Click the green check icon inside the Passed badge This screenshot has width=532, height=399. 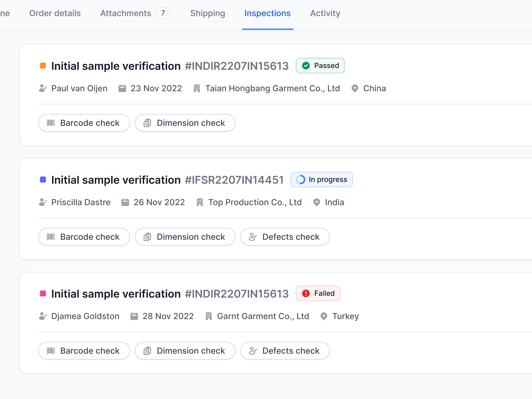tap(306, 65)
